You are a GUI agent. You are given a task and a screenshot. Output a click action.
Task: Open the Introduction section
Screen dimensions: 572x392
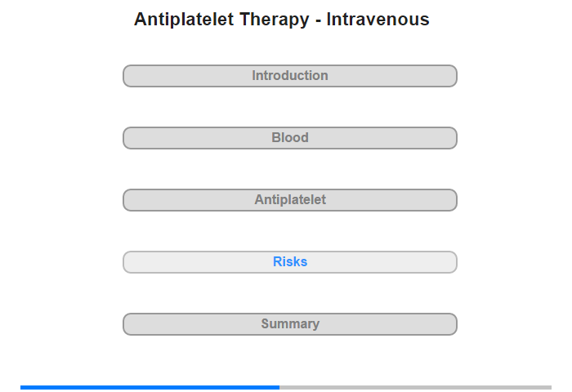tap(289, 76)
